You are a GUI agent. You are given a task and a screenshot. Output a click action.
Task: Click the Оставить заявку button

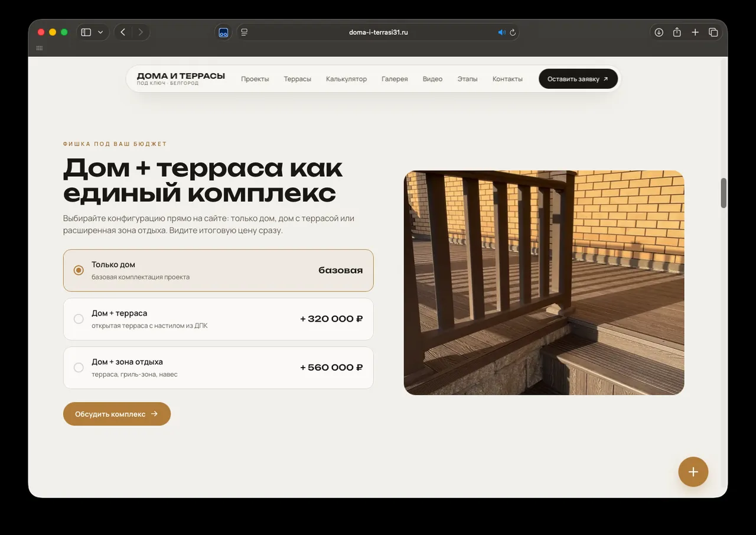(578, 79)
